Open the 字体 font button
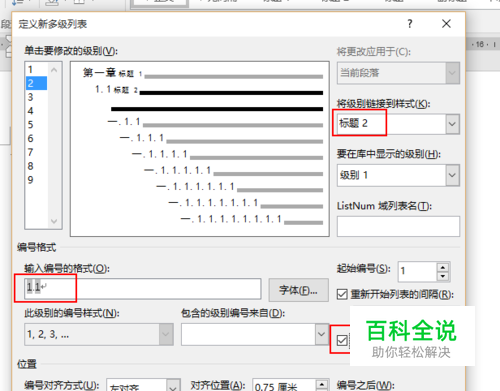The image size is (500, 391). click(x=298, y=290)
